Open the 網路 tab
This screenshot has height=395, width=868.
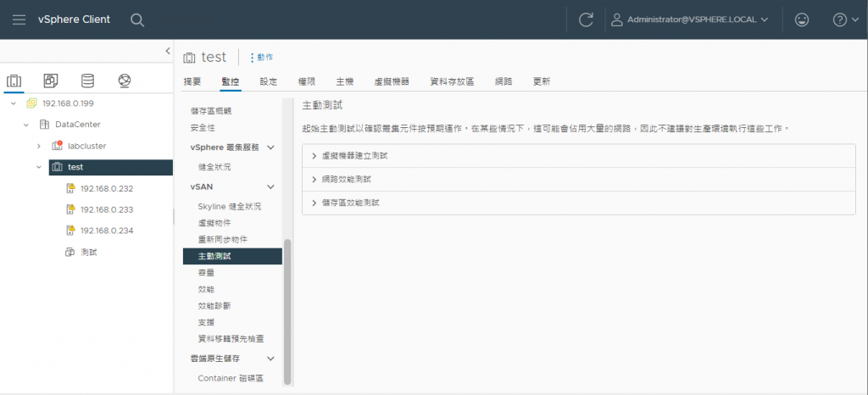[504, 82]
